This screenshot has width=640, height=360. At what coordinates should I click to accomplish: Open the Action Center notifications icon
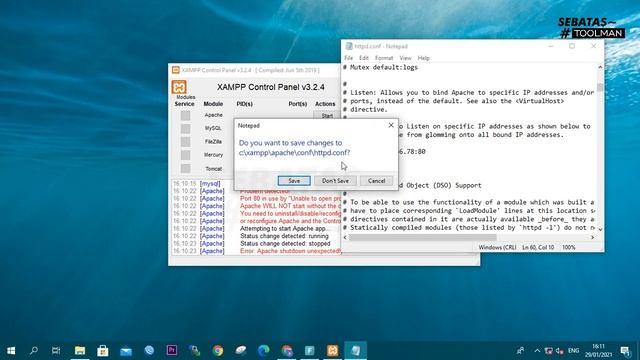tap(625, 351)
